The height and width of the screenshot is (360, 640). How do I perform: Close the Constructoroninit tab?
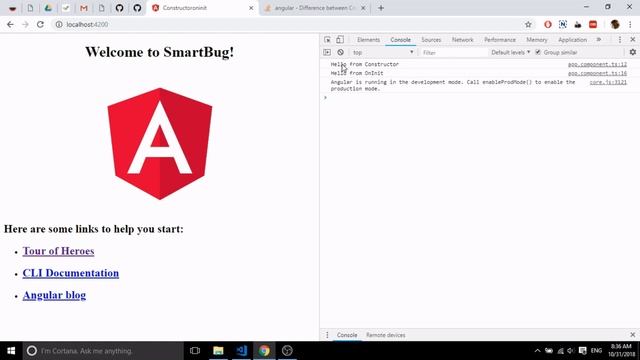pyautogui.click(x=251, y=8)
